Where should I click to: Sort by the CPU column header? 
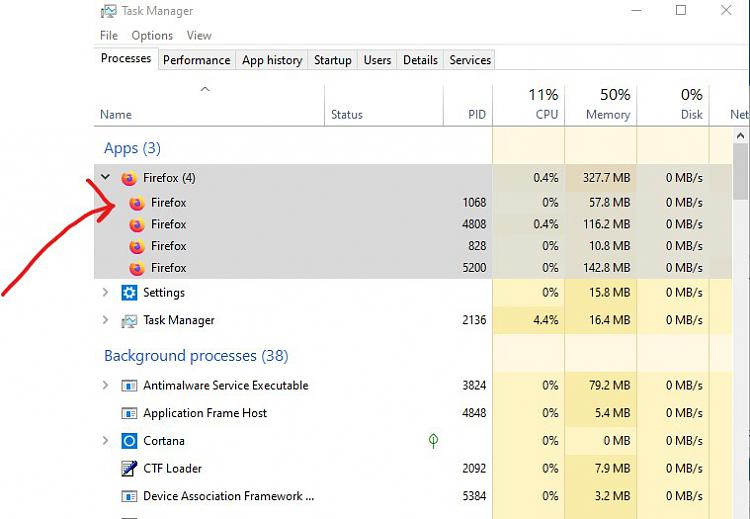[x=529, y=105]
